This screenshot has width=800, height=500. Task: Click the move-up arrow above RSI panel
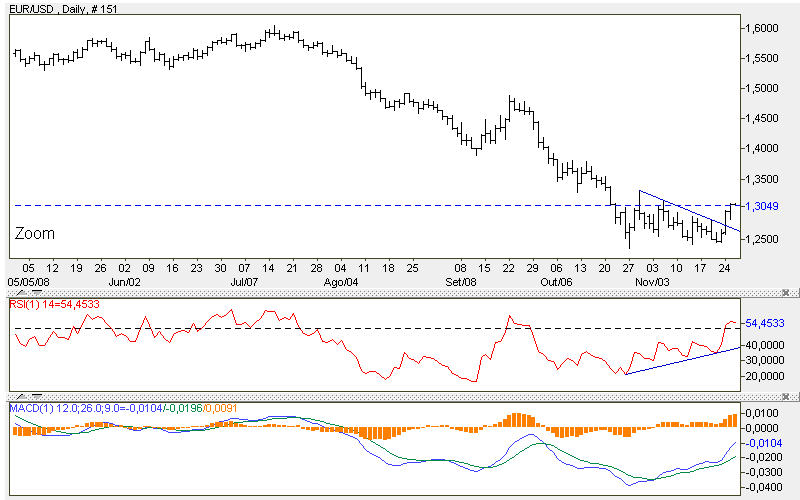pos(22,293)
